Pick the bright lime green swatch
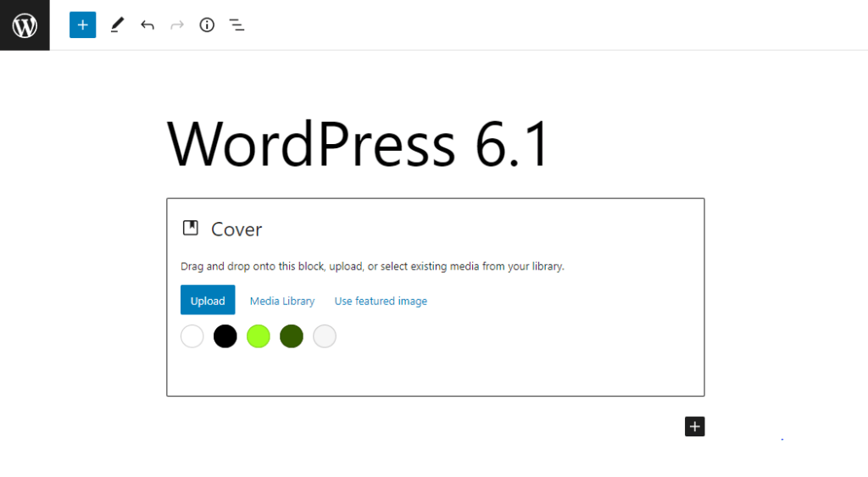 259,336
